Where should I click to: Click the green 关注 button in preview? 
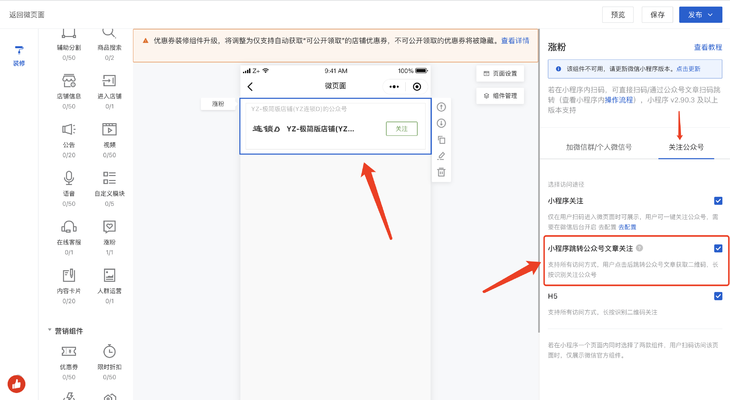click(402, 129)
